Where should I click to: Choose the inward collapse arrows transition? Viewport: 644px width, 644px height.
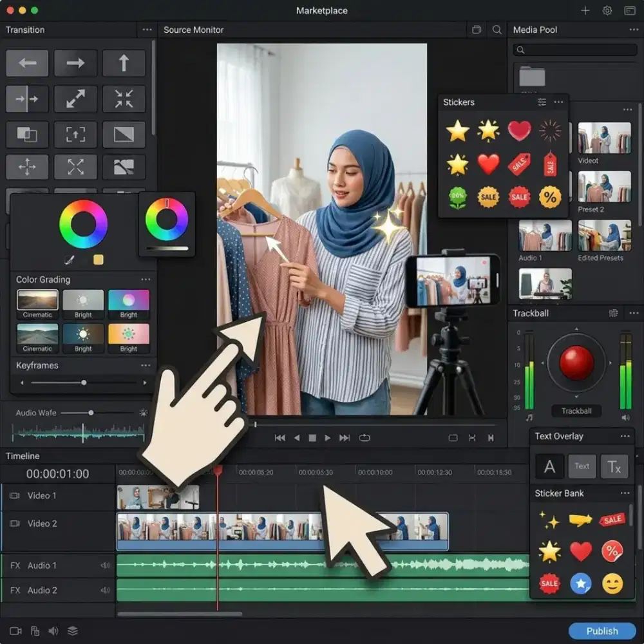124,99
